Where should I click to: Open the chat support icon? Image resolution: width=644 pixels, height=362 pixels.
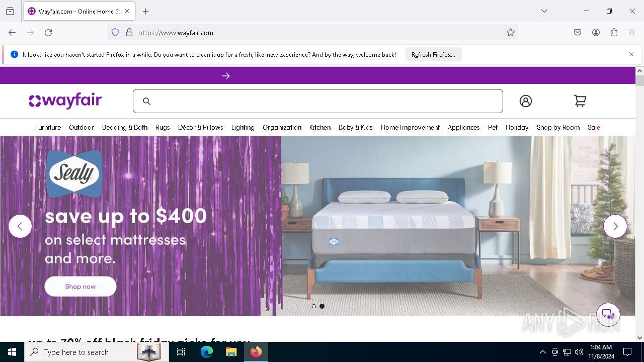click(x=608, y=315)
